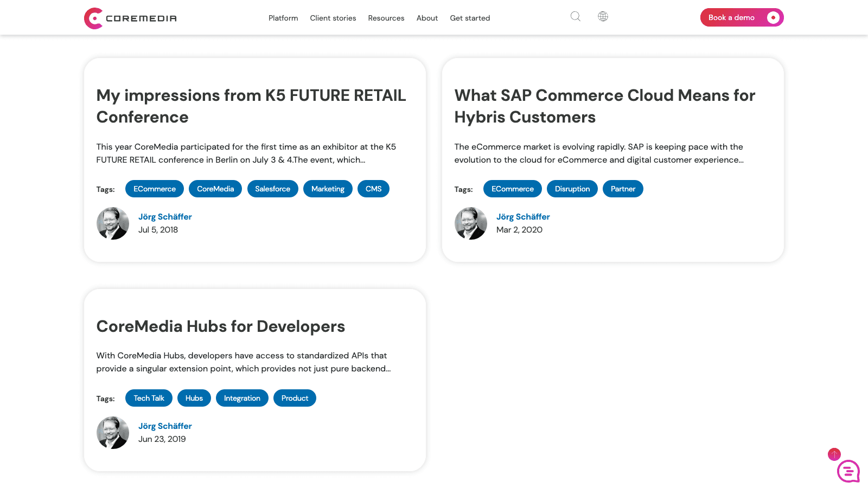
Task: Select the Integration tag
Action: [242, 398]
